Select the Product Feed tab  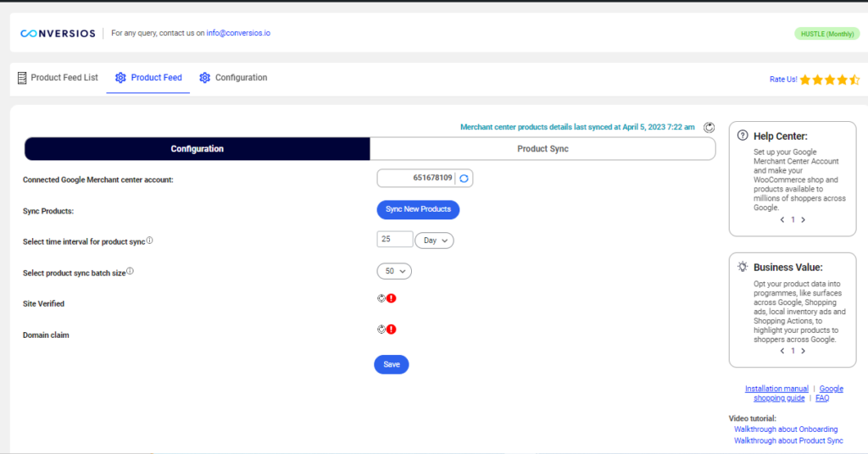point(148,78)
